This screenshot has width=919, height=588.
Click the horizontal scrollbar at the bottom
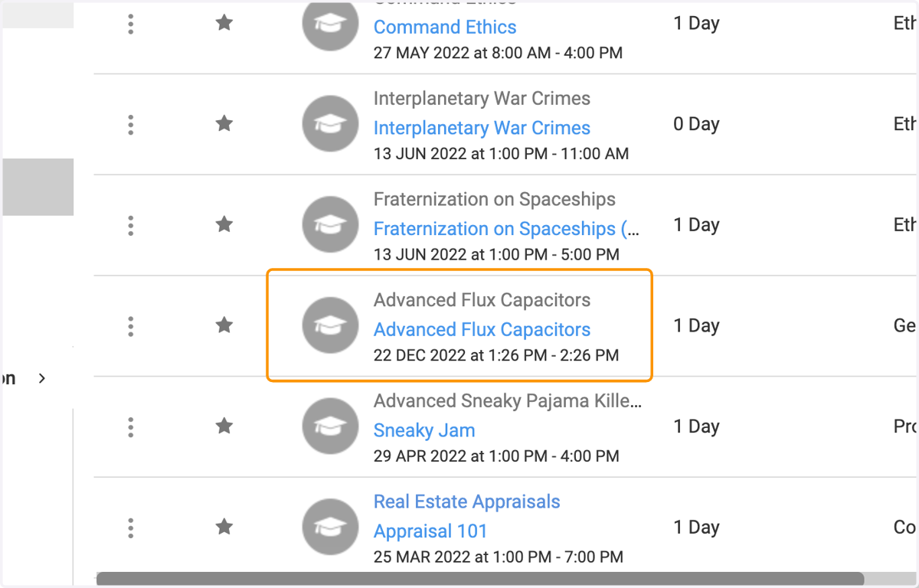pos(480,580)
